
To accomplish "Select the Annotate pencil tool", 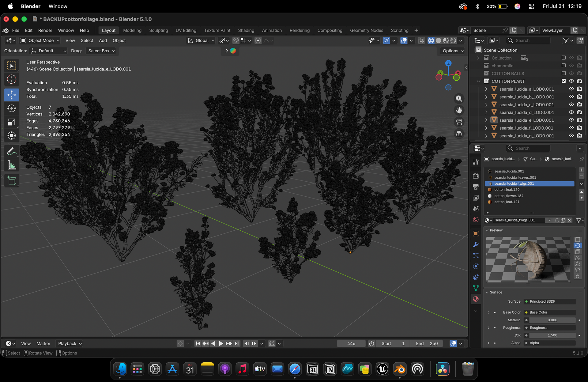I will pos(12,151).
